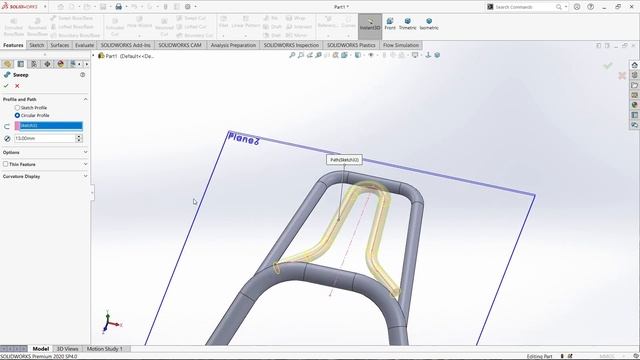
Task: Click the confirmation corner red X
Action: (622, 76)
